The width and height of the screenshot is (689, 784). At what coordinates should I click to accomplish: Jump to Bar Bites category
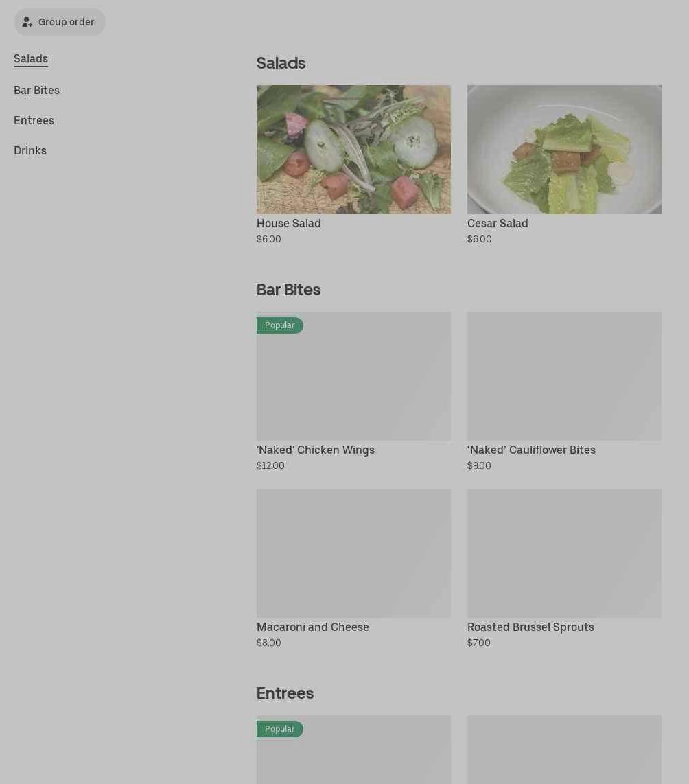pyautogui.click(x=36, y=90)
